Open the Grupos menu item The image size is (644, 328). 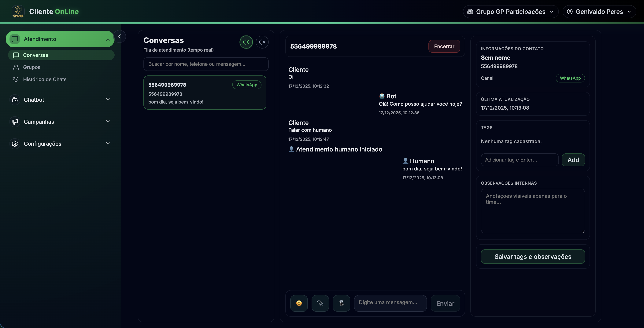click(x=31, y=67)
